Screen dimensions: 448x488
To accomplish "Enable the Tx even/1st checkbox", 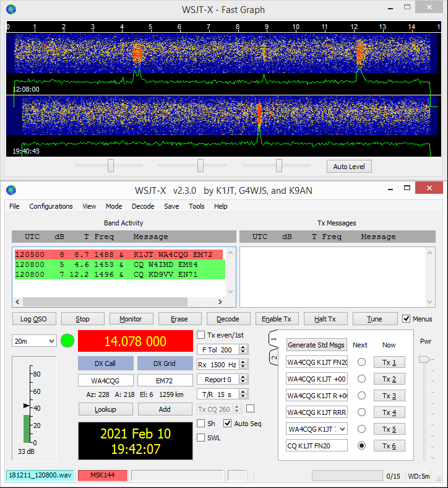I will coord(201,335).
